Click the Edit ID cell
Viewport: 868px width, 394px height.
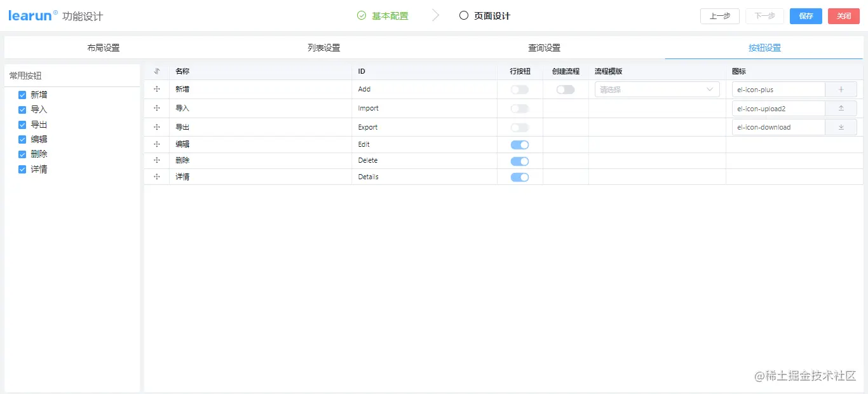pyautogui.click(x=424, y=144)
